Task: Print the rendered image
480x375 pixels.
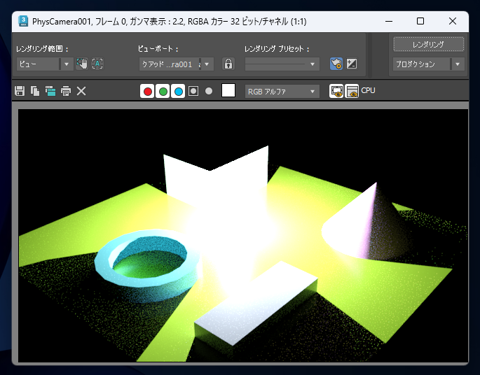Action: [66, 91]
